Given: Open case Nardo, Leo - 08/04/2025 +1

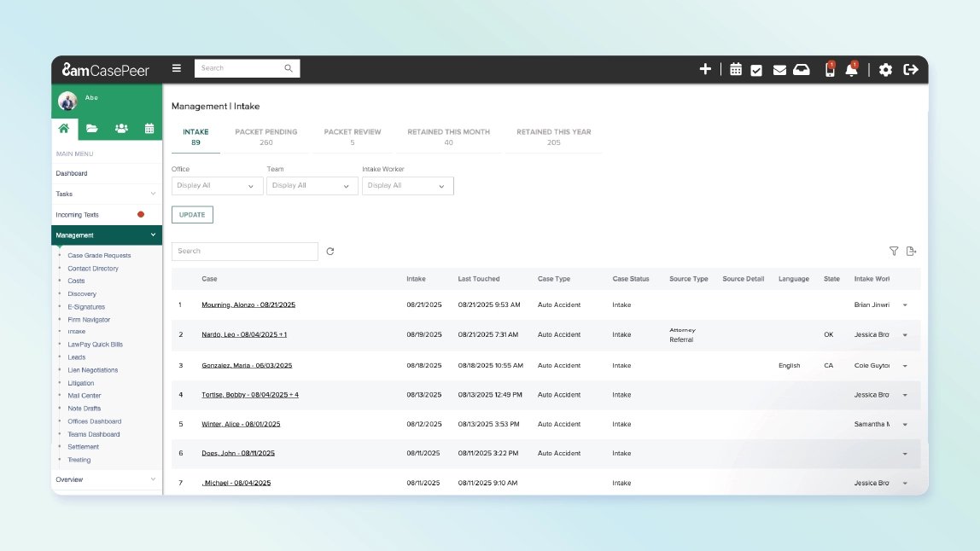Looking at the screenshot, I should pos(244,334).
